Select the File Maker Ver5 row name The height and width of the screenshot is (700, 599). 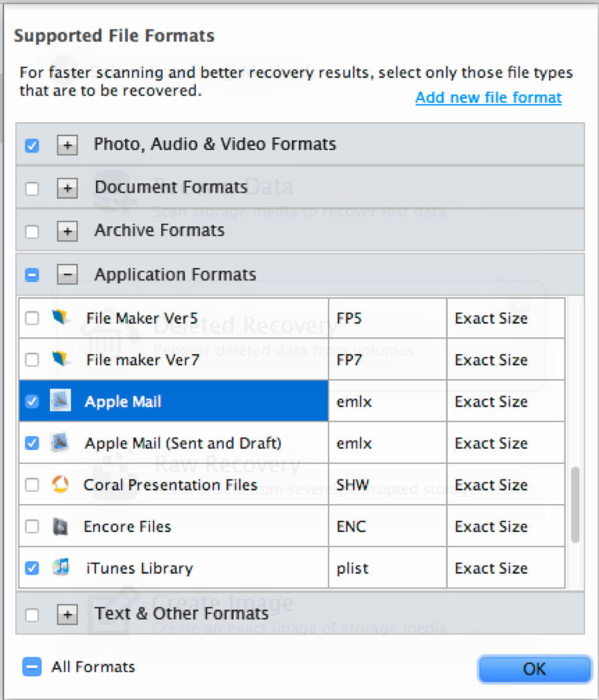coord(142,318)
